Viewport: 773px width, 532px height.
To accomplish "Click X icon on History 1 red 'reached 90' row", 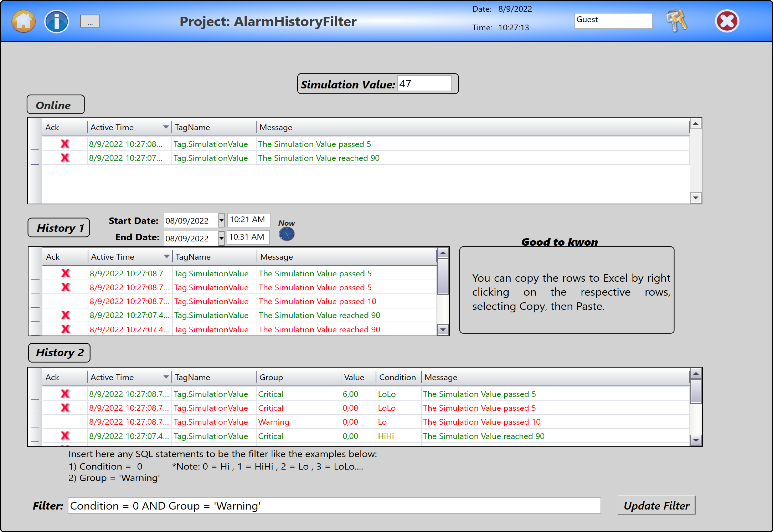I will pyautogui.click(x=66, y=329).
